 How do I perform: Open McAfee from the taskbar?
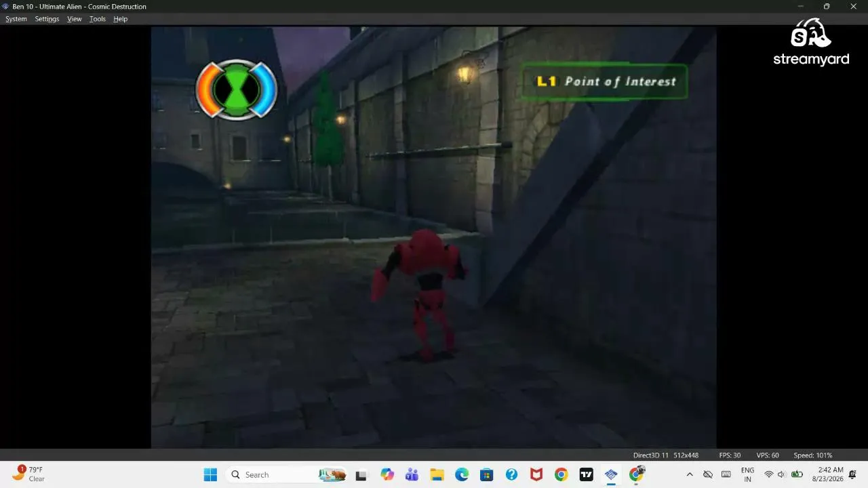point(536,475)
